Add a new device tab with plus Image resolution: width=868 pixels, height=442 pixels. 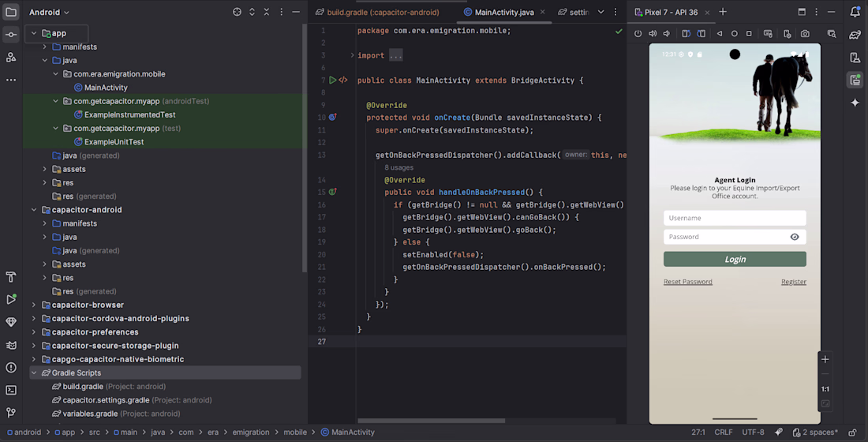click(x=723, y=12)
